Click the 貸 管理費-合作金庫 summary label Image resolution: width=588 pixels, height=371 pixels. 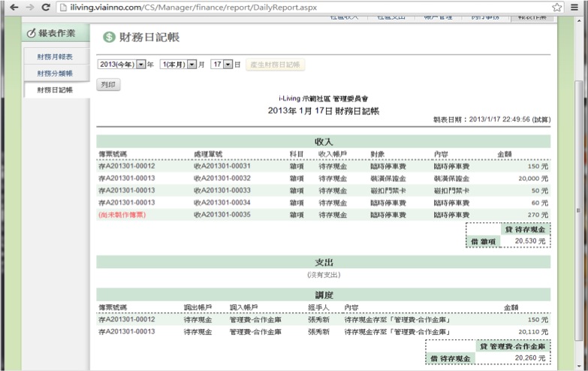[513, 346]
